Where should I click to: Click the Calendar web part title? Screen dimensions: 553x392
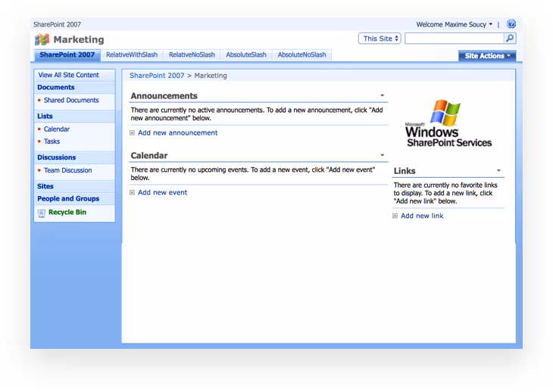(149, 155)
